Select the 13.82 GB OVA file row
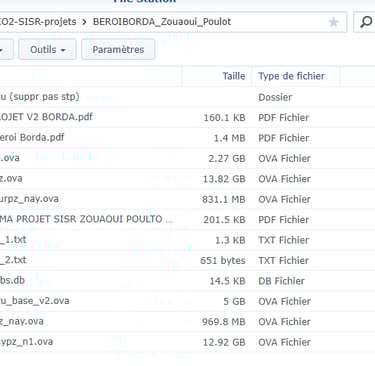This screenshot has width=375, height=366. [187, 179]
